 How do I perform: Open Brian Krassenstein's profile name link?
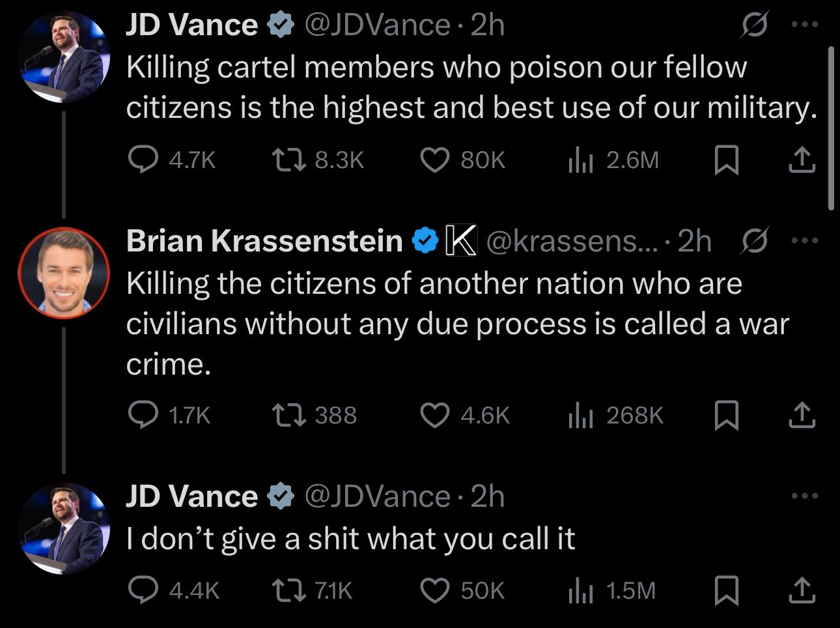[264, 241]
